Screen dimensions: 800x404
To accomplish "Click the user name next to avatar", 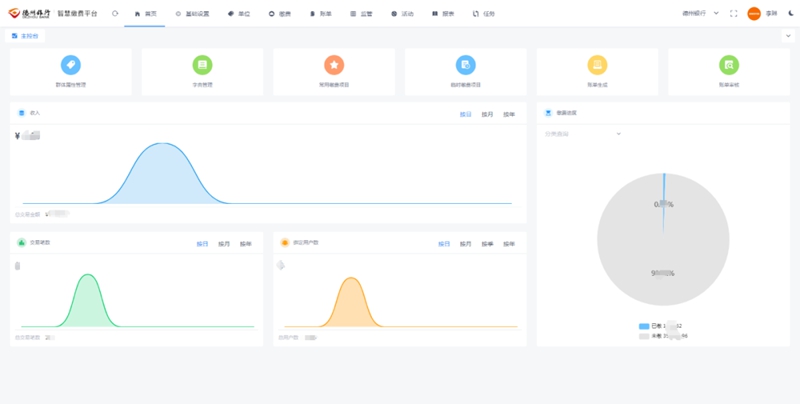I will [x=771, y=14].
